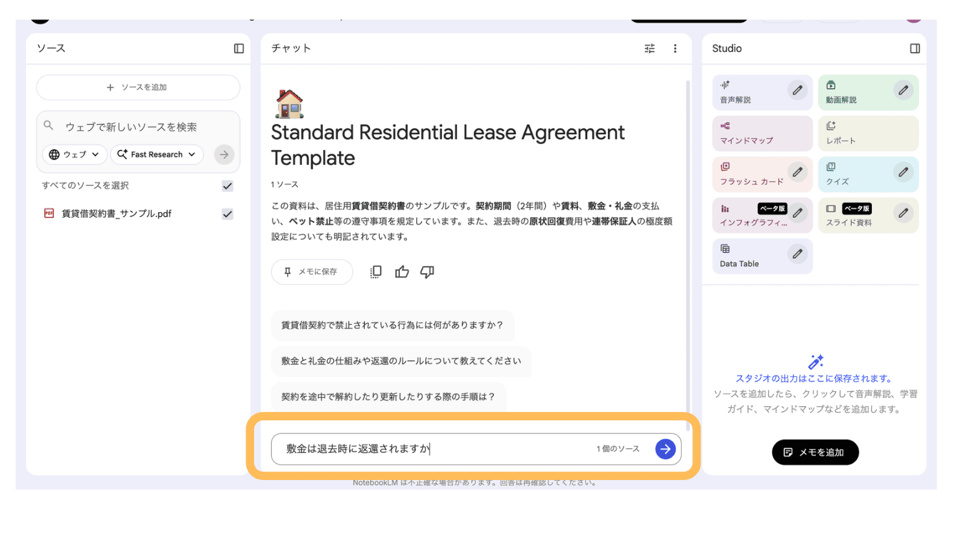Open the Fast Research mode dropdown
Screen dimensions: 980x541
tap(156, 154)
